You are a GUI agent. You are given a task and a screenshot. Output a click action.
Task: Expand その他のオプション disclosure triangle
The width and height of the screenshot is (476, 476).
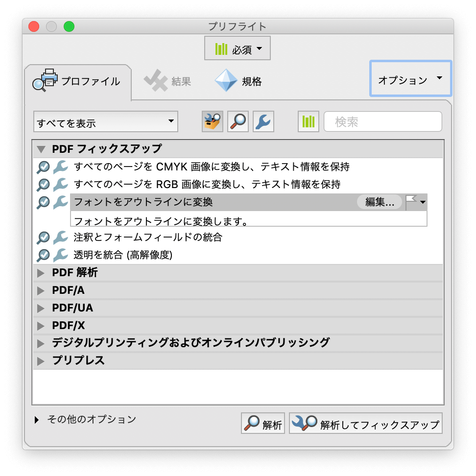point(37,420)
